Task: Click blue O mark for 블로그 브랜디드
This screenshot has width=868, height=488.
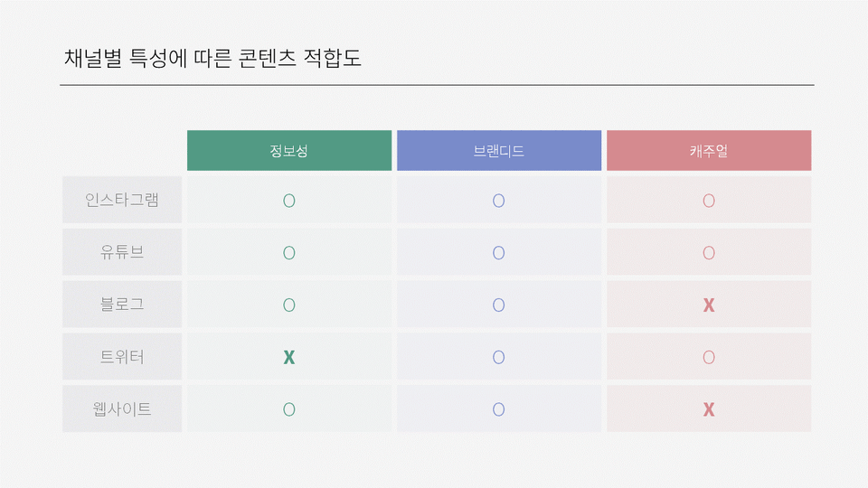Action: point(499,305)
